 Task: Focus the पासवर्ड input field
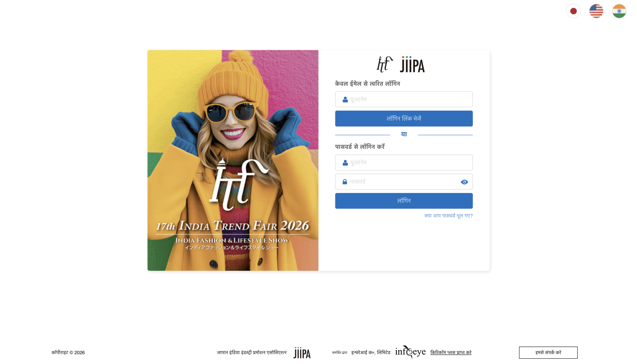404,182
